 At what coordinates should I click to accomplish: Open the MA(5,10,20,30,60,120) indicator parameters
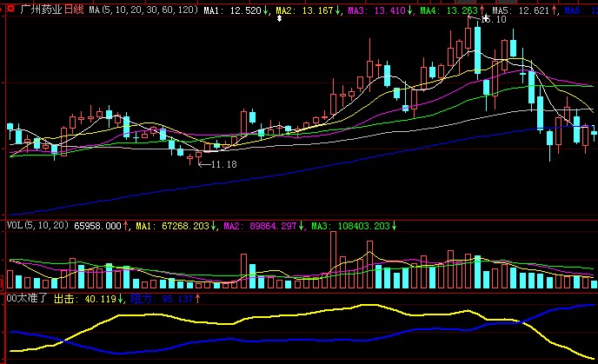click(143, 10)
